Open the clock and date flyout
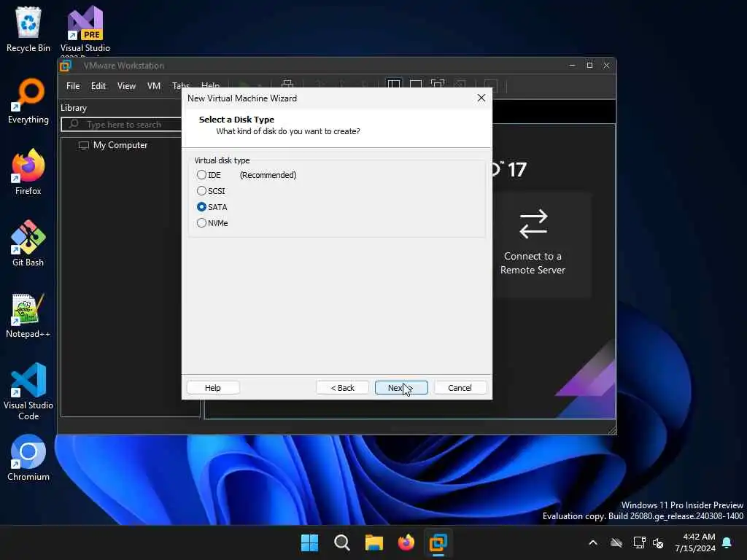 click(694, 542)
